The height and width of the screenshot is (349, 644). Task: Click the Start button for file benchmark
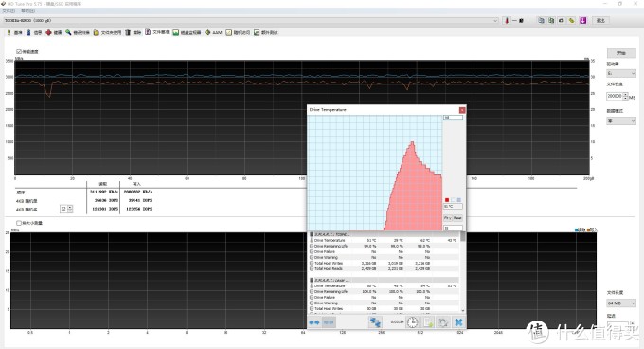pyautogui.click(x=621, y=53)
